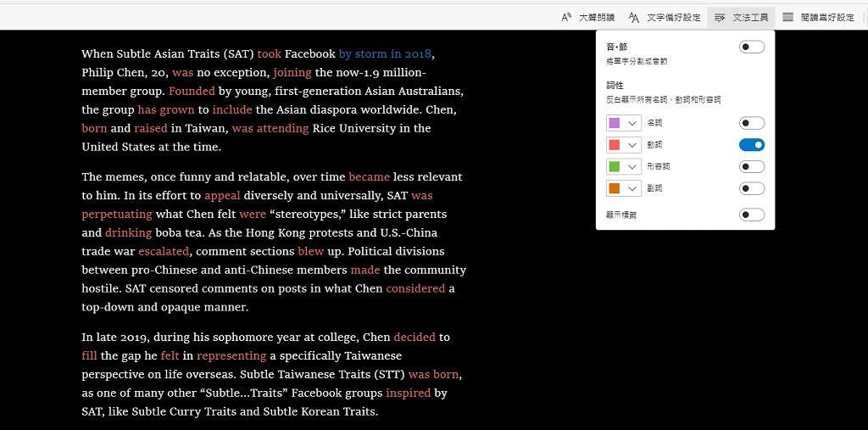Click the highlighted verb "fill"
This screenshot has width=868, height=430.
tap(89, 355)
